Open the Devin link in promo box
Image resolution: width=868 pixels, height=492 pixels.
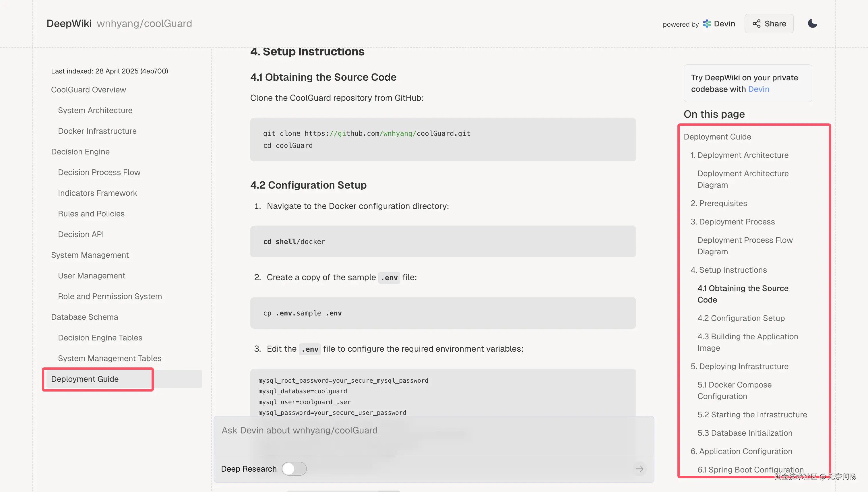pos(759,89)
